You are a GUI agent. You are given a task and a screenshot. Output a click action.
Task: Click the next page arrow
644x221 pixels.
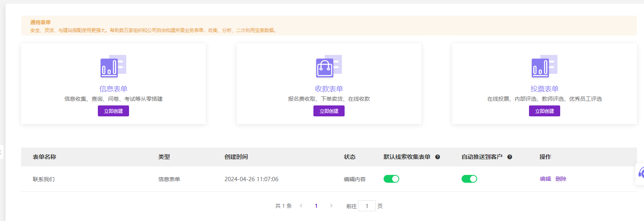click(x=331, y=206)
